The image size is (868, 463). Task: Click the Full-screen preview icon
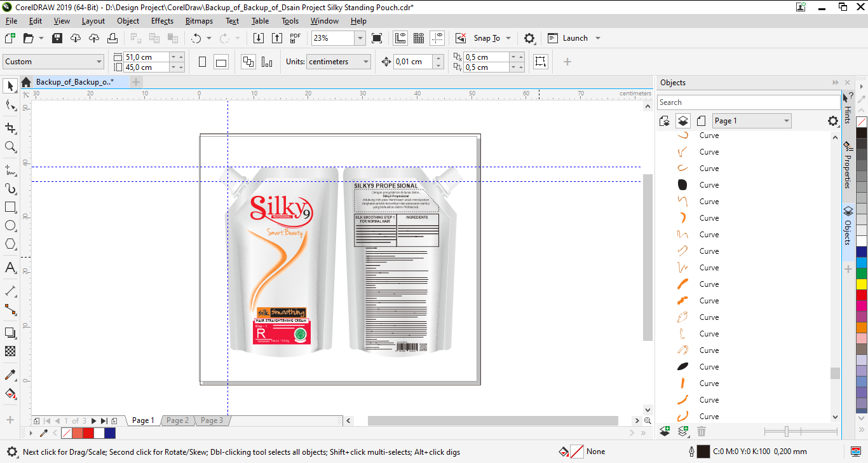point(377,38)
